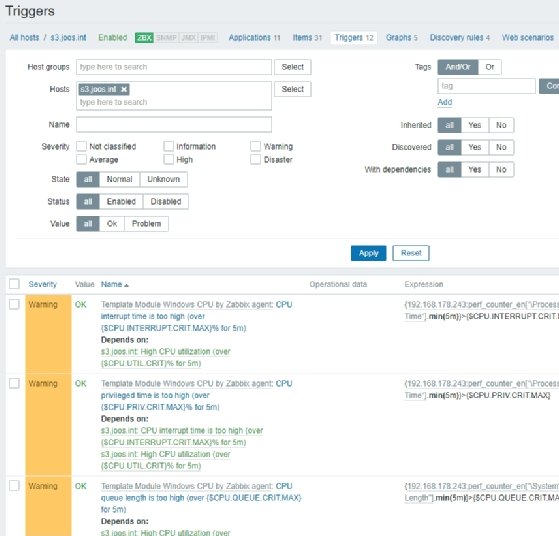Open Discovery rules tab
The width and height of the screenshot is (559, 536).
[460, 37]
